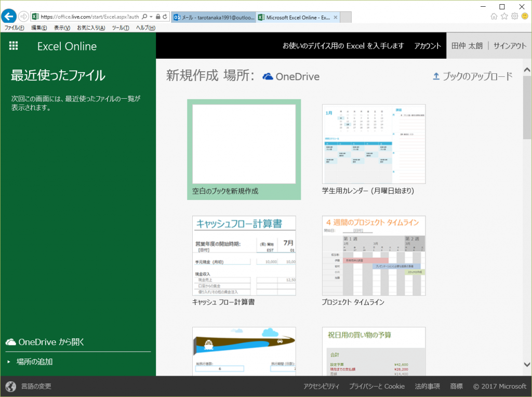
Task: Open the 編集(E) menu
Action: tap(39, 28)
